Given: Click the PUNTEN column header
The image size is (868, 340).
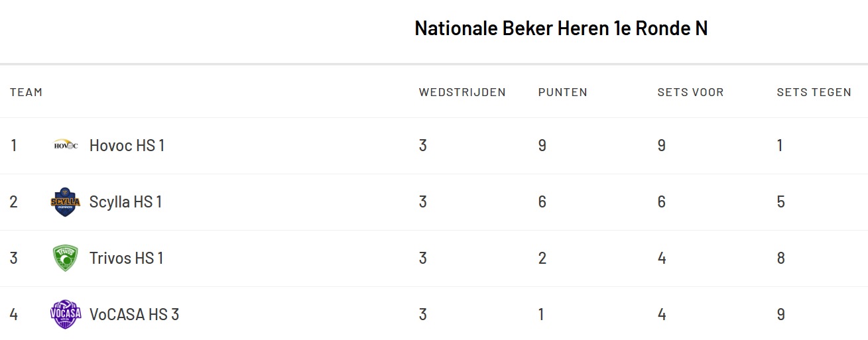Looking at the screenshot, I should click(562, 92).
